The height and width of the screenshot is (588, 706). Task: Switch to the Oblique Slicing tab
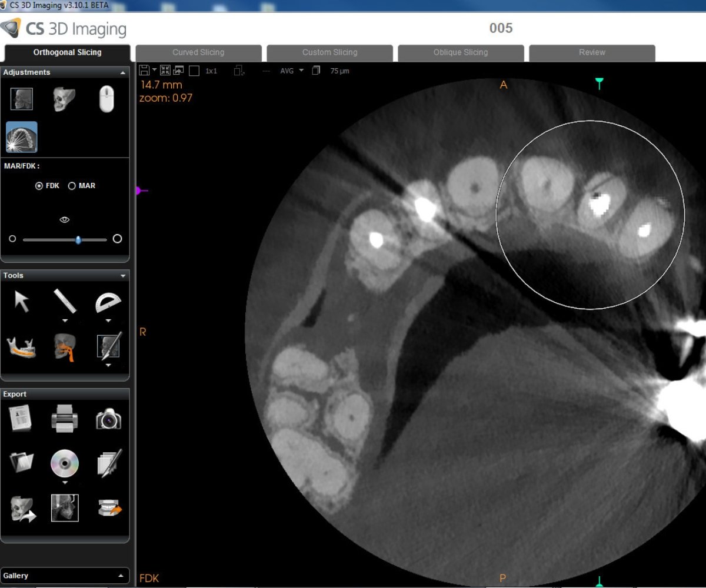point(461,52)
